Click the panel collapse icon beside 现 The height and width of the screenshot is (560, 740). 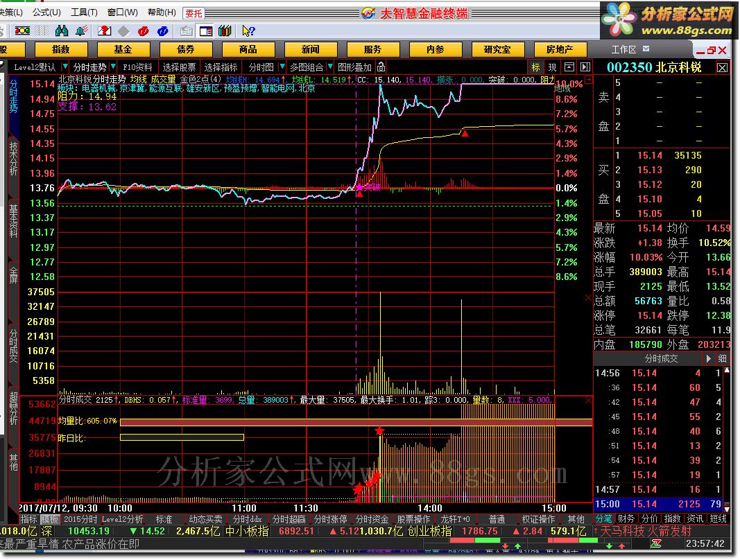click(x=569, y=67)
